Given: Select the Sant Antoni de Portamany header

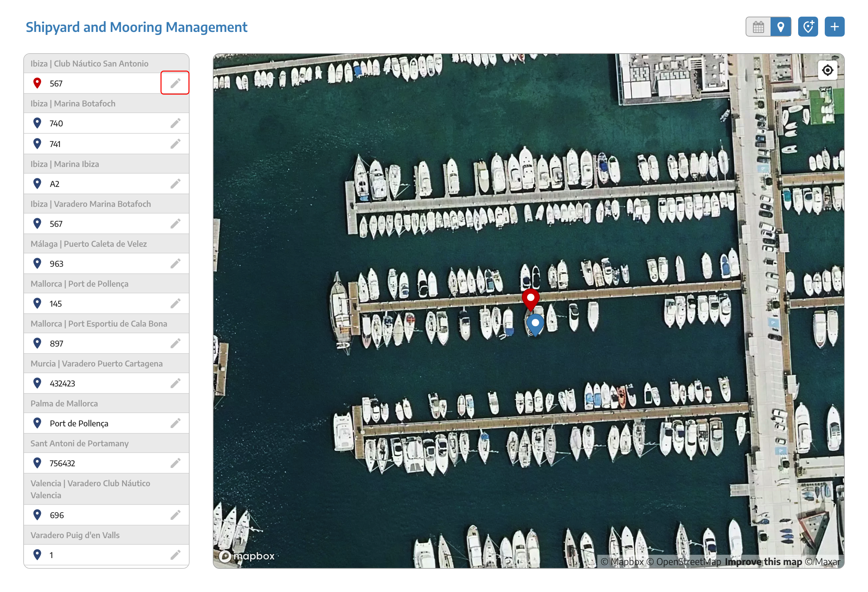Looking at the screenshot, I should point(106,444).
